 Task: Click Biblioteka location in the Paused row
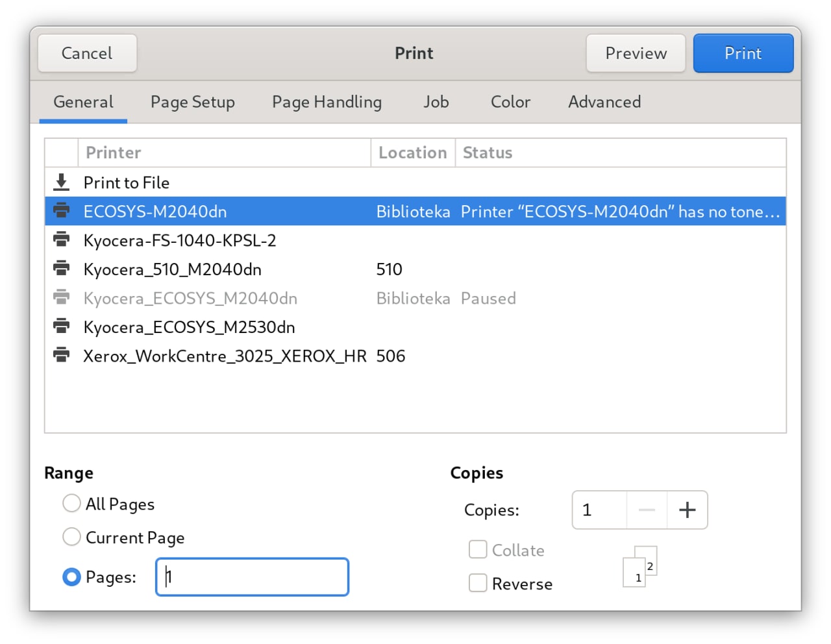414,298
